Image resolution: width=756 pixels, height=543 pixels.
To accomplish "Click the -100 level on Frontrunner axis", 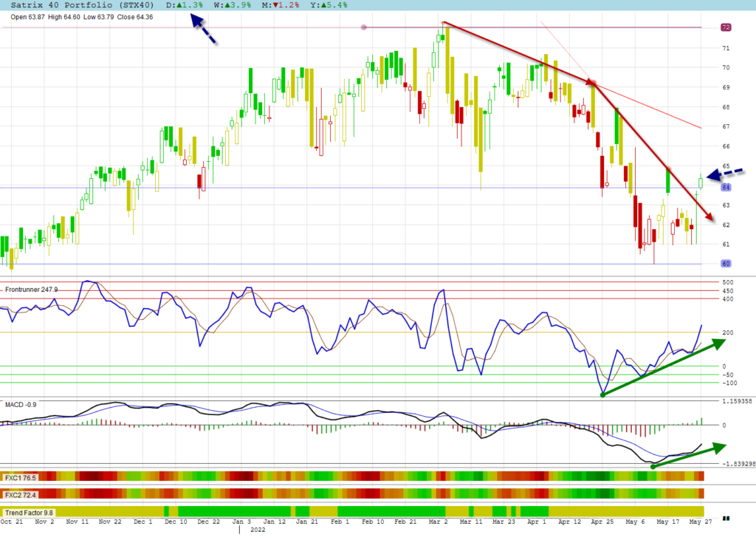I will 729,383.
